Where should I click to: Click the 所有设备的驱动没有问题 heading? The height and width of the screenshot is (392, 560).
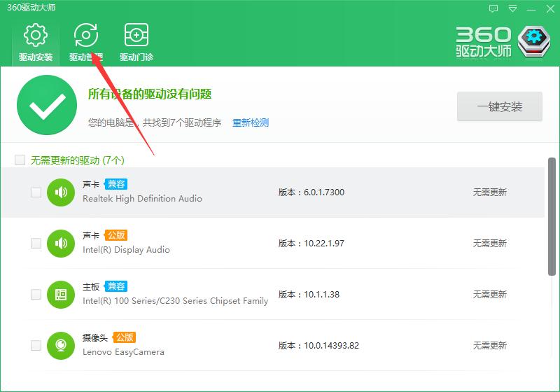click(x=150, y=94)
